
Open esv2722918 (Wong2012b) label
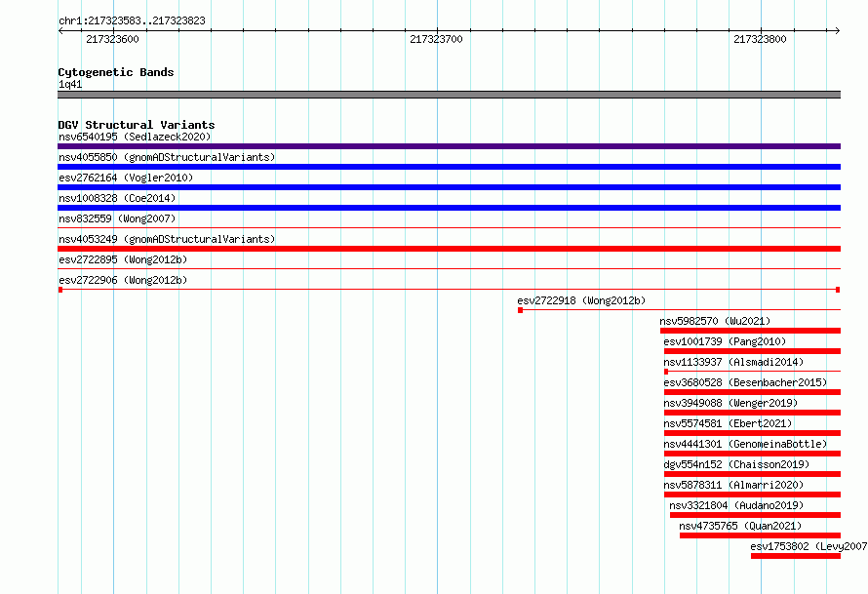point(581,300)
